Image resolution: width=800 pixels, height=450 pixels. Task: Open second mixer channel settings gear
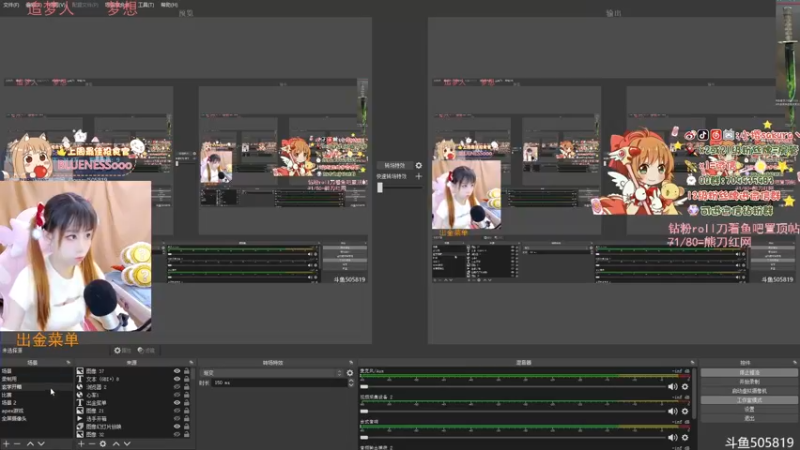pyautogui.click(x=685, y=411)
